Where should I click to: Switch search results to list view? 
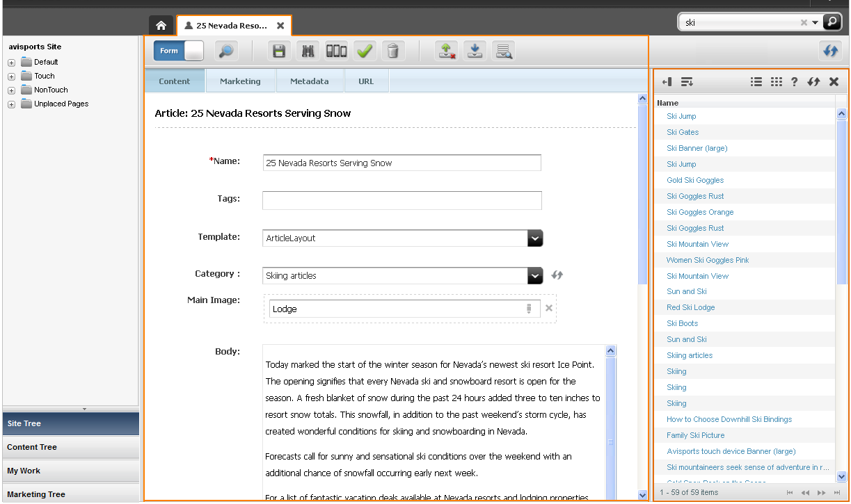coord(756,81)
